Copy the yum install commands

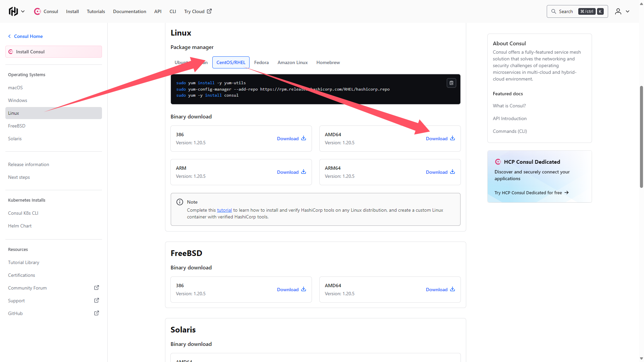coord(451,83)
